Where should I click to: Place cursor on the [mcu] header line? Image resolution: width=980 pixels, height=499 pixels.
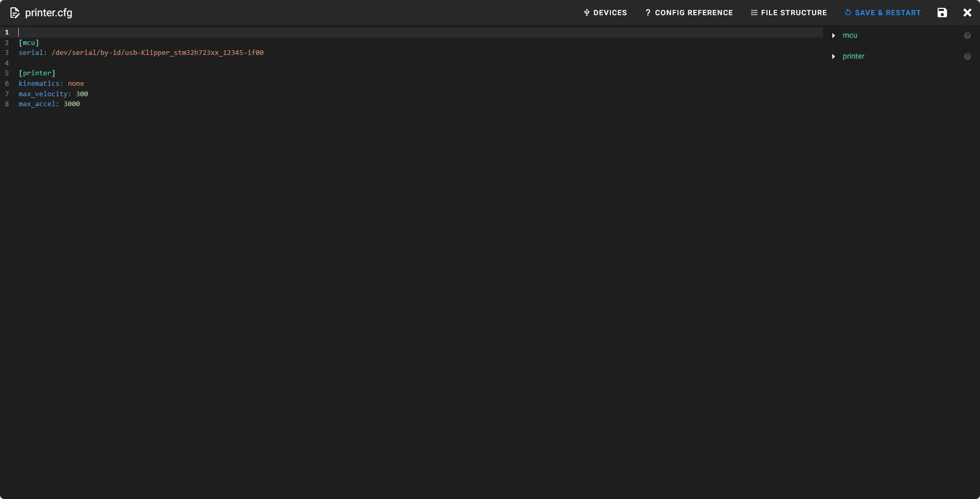click(x=29, y=43)
